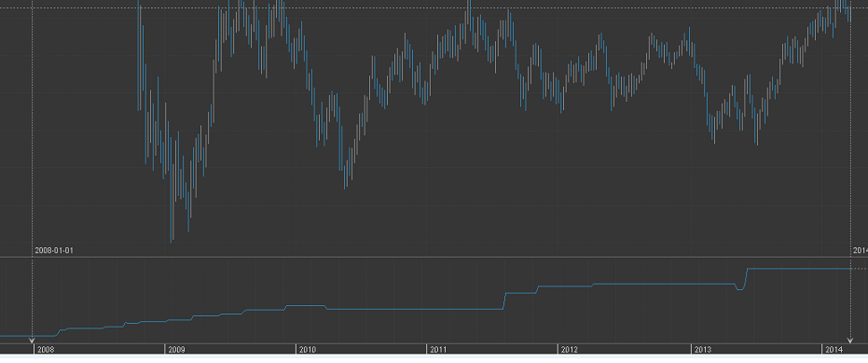Select the 2013 label on the time axis
Screen dimensions: 868x363
702,350
